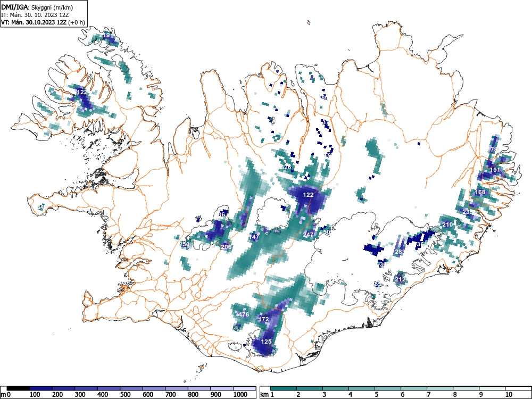The image size is (532, 399).
Task: Click the 'km' unit label of the legend
Action: [264, 395]
